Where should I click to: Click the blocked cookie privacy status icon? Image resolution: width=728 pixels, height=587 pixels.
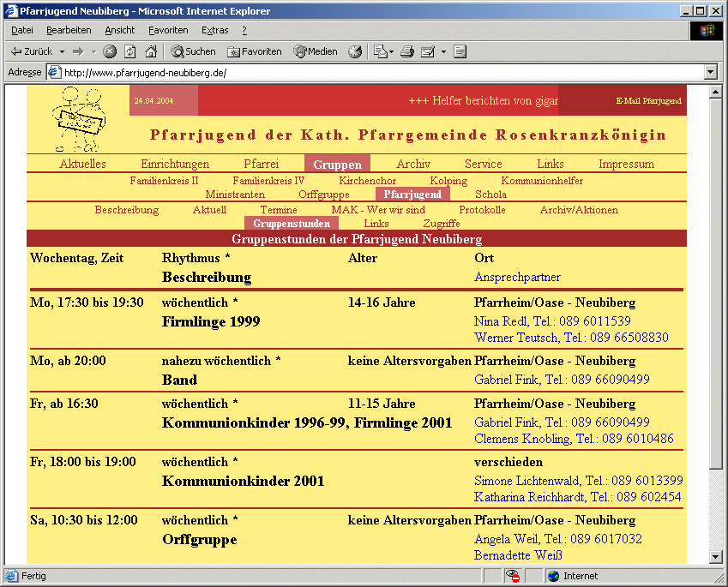tap(513, 576)
